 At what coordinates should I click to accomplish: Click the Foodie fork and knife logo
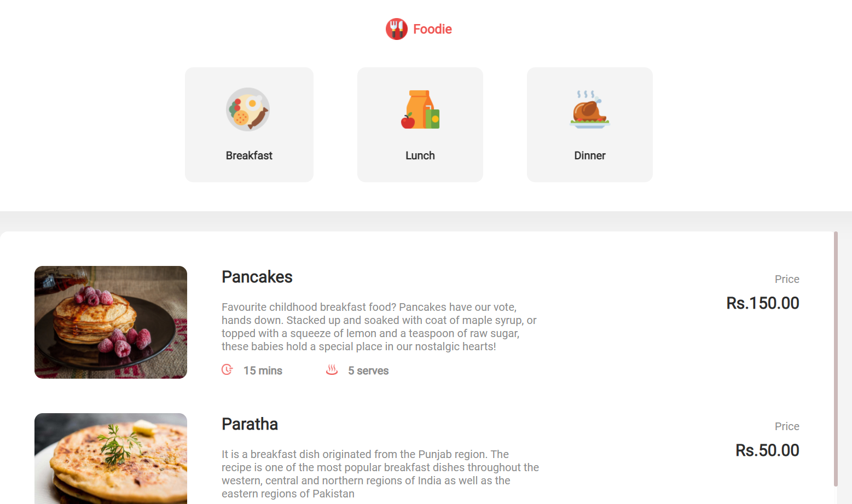pos(396,29)
